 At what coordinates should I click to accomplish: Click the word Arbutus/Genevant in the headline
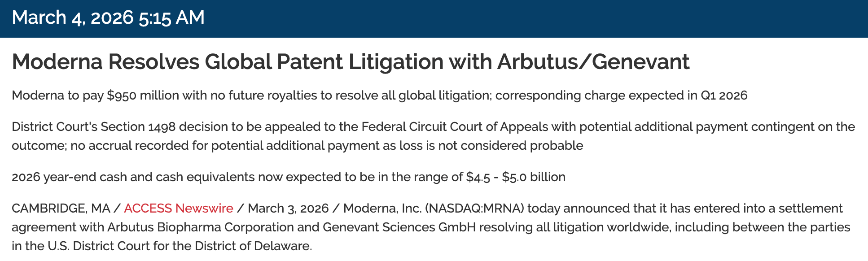(x=593, y=61)
